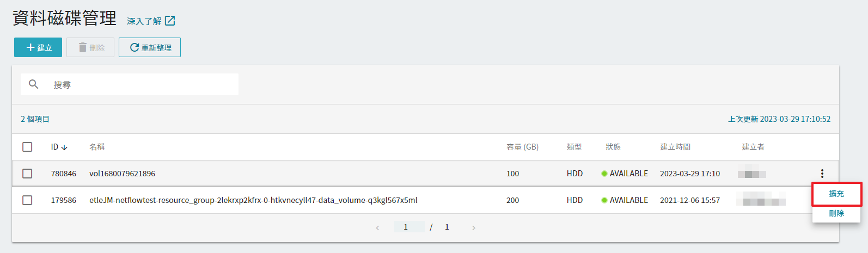Open the etleJM-netflowtest volume name
Viewport: 868px width, 253px height.
[x=253, y=200]
